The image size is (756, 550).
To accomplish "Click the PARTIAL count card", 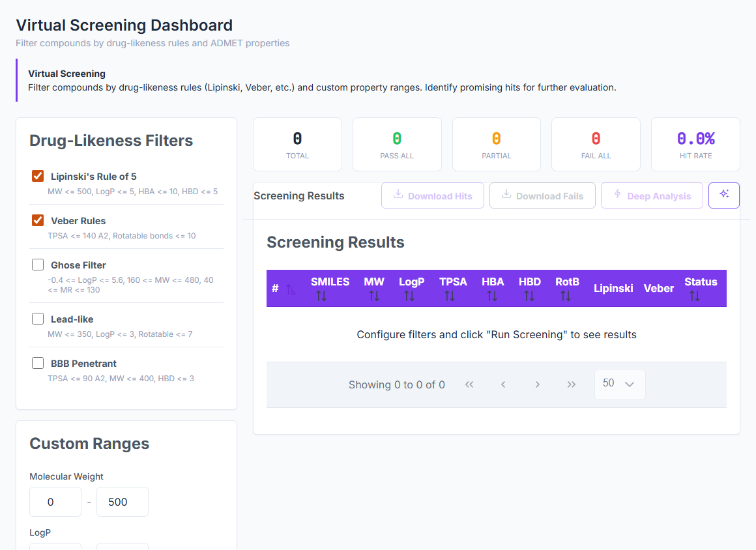I will 497,145.
